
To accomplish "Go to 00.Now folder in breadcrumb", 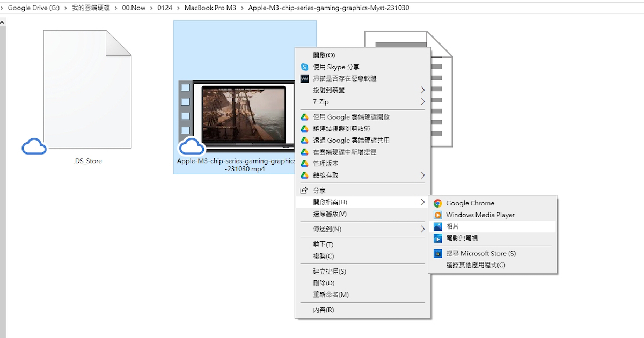I will (x=134, y=8).
